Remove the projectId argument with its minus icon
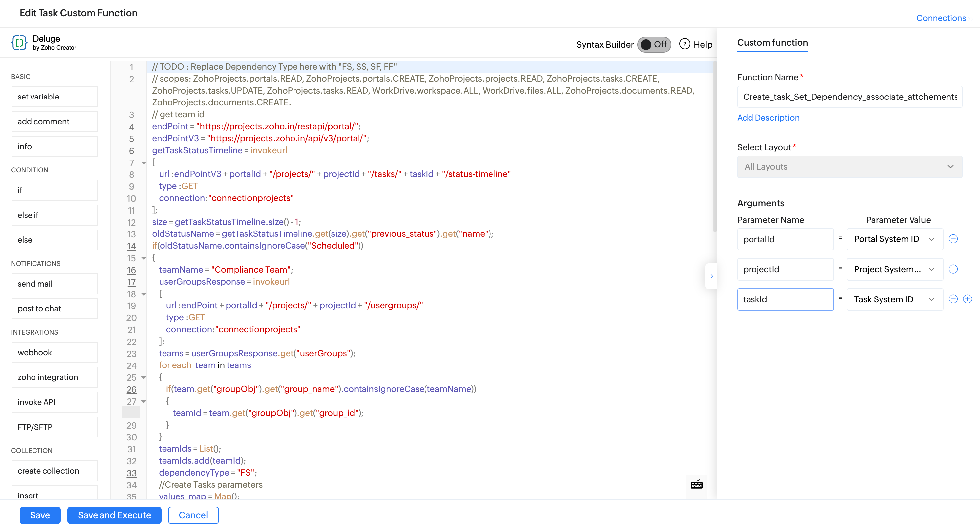This screenshot has width=980, height=529. point(953,269)
